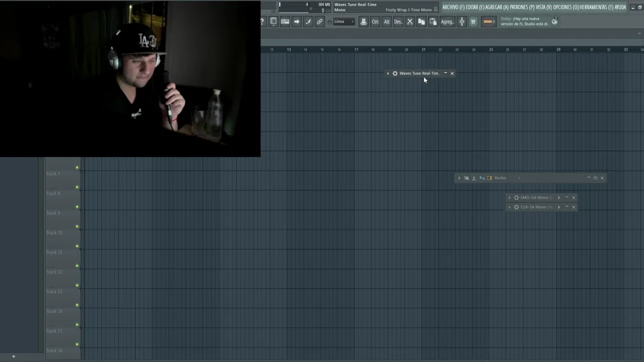Expand the CLA-2A Mono left menu arrow
Screen dimensions: 644x362
coord(509,207)
